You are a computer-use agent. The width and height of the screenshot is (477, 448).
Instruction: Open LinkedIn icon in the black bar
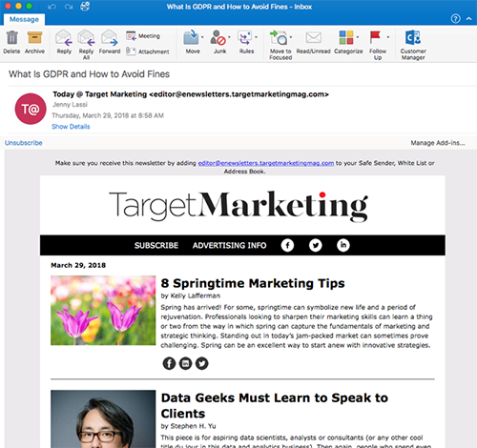343,245
